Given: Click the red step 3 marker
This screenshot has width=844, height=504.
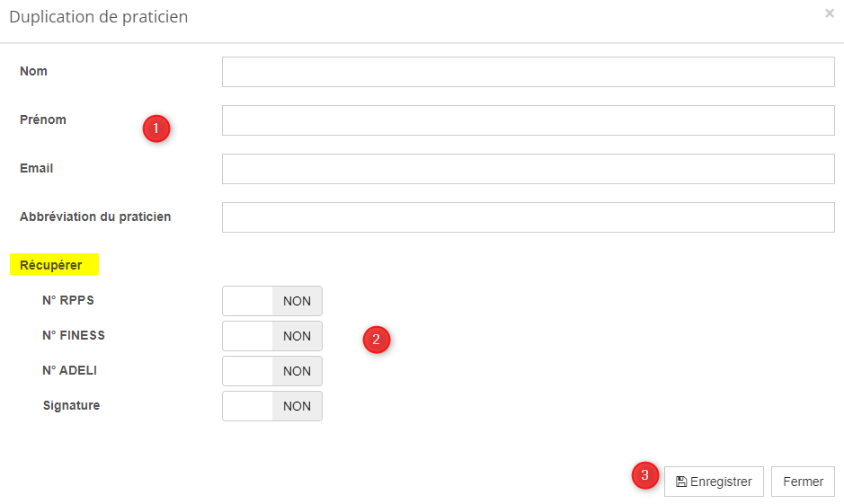Looking at the screenshot, I should [644, 475].
